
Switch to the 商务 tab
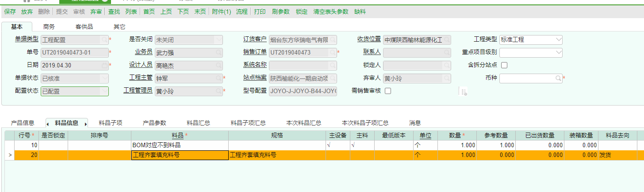tap(49, 27)
